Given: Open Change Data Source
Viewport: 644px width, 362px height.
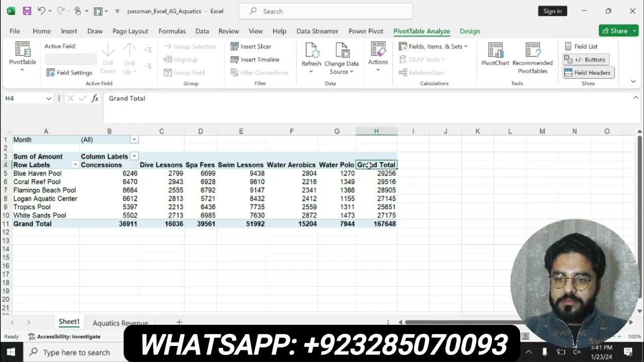Looking at the screenshot, I should click(x=342, y=58).
